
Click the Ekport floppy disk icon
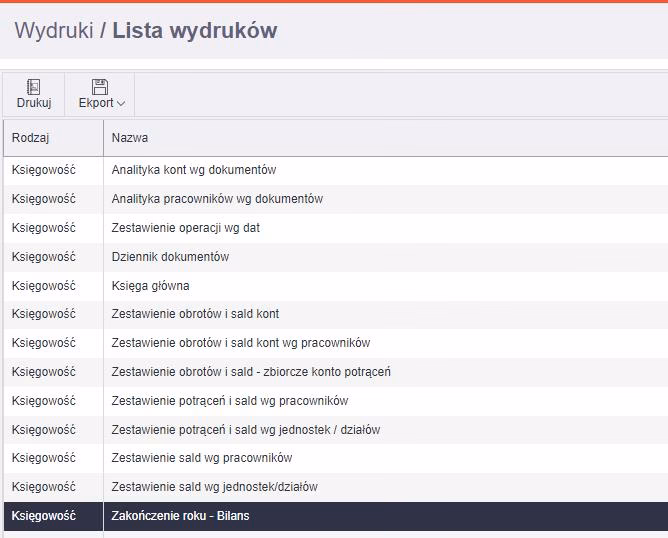click(x=100, y=87)
